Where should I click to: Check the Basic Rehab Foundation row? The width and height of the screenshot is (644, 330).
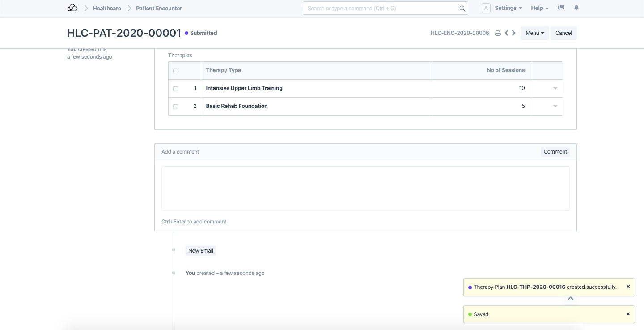175,107
